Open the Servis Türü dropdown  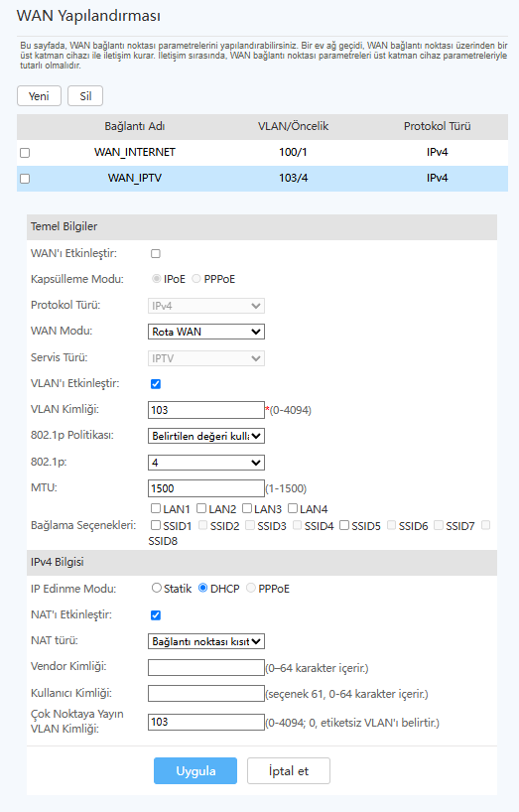(x=206, y=357)
